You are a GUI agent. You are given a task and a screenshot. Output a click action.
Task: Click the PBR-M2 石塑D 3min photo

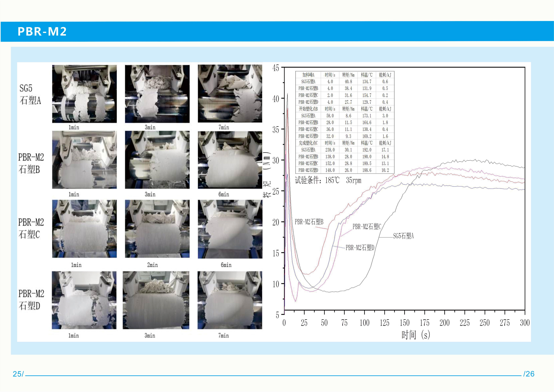pos(156,300)
